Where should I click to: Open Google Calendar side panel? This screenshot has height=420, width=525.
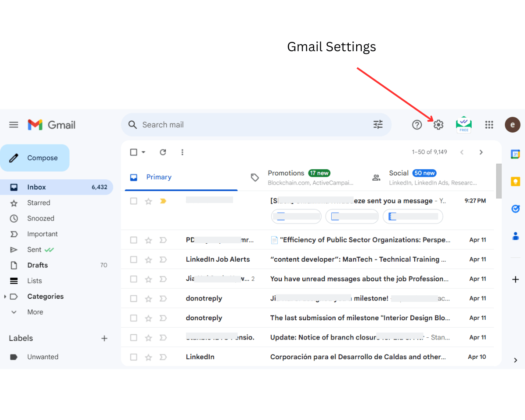tap(515, 154)
